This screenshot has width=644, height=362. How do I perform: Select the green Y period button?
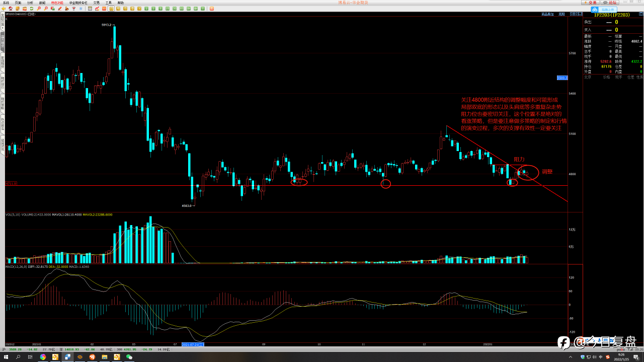pyautogui.click(x=203, y=9)
